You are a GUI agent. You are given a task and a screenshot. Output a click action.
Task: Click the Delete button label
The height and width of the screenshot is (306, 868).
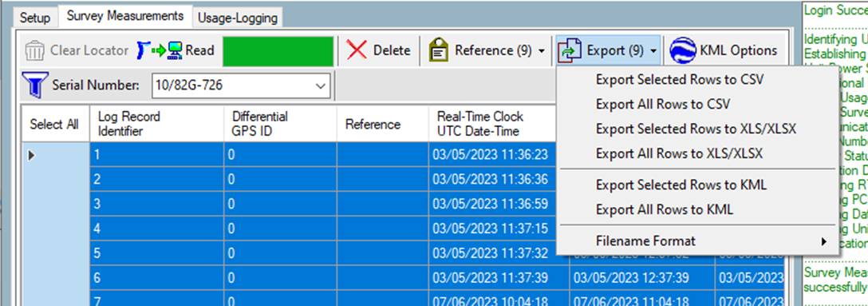point(392,50)
